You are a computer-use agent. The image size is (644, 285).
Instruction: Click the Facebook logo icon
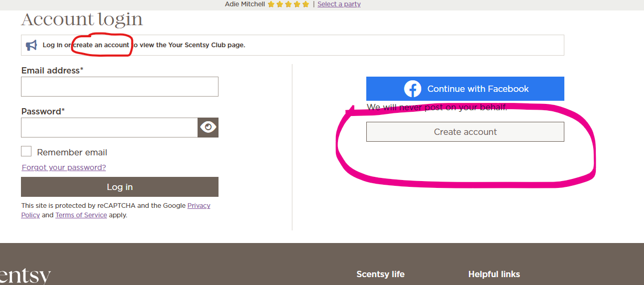[413, 89]
